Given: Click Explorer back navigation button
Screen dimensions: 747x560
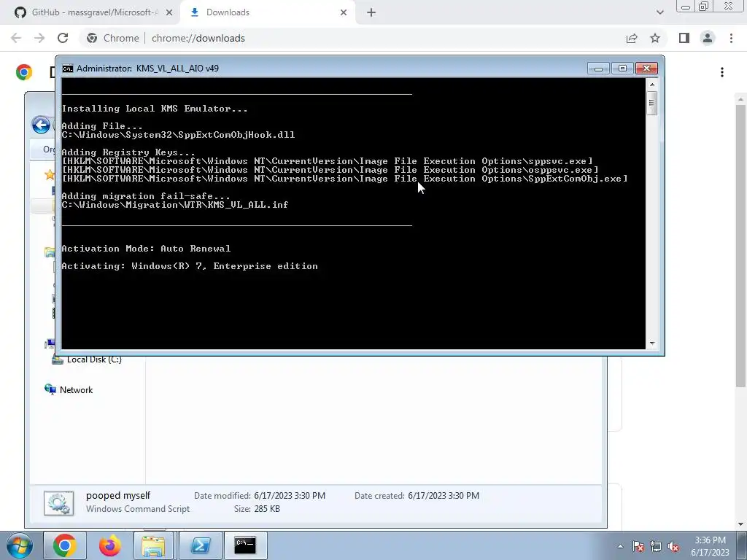Looking at the screenshot, I should [x=41, y=125].
